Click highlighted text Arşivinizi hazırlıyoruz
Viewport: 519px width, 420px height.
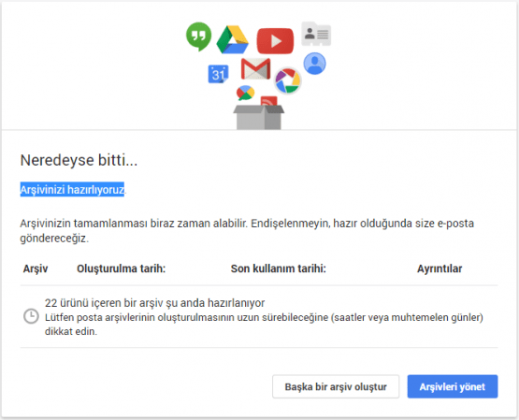pyautogui.click(x=72, y=190)
